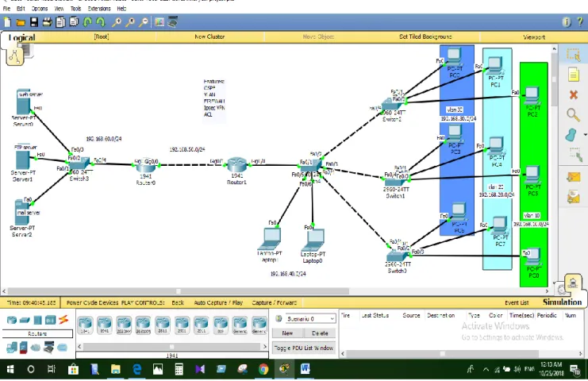
Task: Select Connections lightning bolt icon
Action: coord(63,320)
